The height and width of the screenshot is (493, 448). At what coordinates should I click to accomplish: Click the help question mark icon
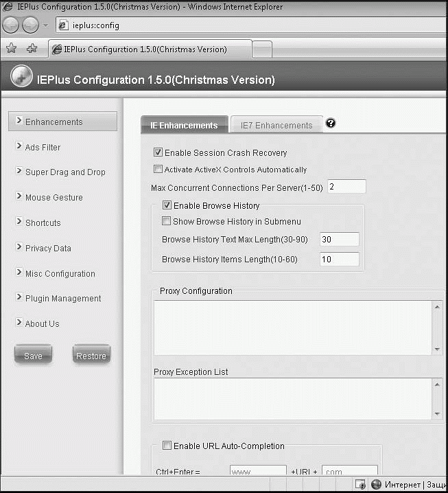(331, 123)
